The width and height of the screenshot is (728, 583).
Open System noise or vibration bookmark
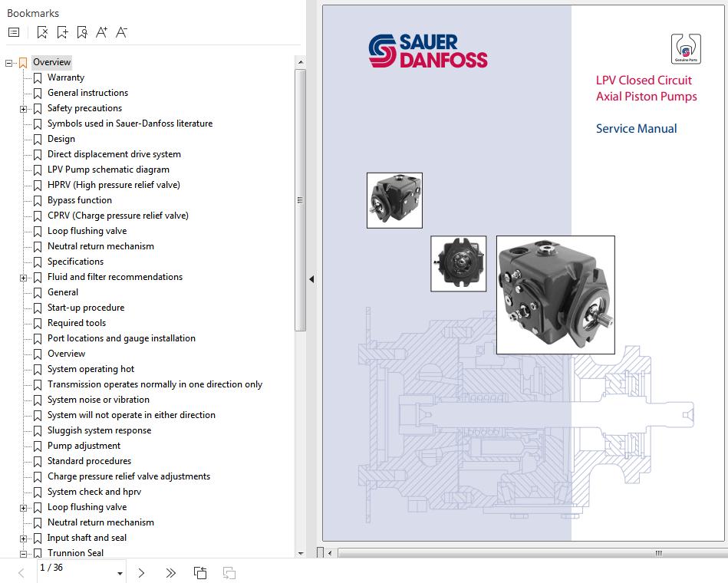pyautogui.click(x=98, y=400)
